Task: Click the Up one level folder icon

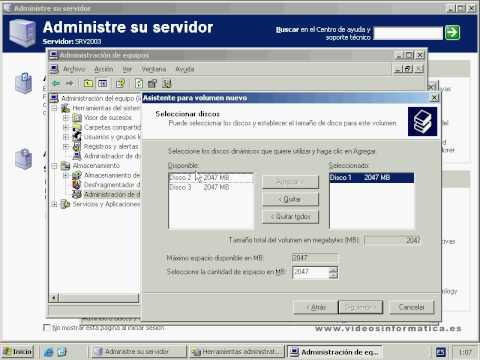Action: (88, 83)
